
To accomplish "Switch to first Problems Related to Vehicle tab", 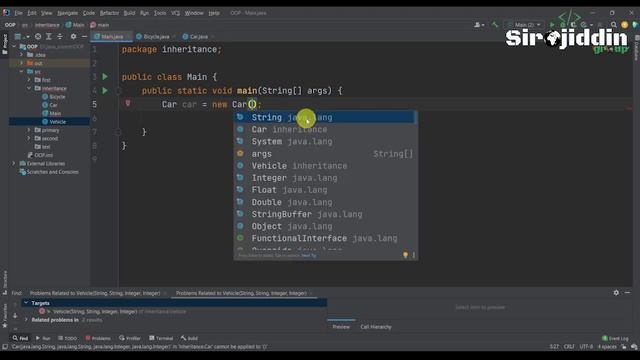I will coord(95,293).
